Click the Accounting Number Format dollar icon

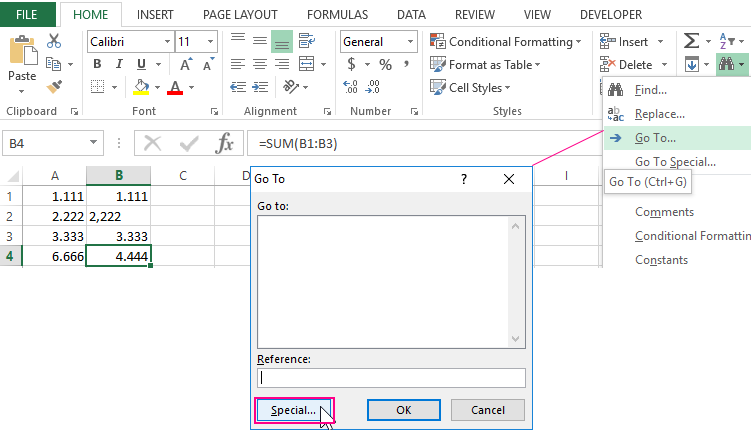click(x=351, y=64)
